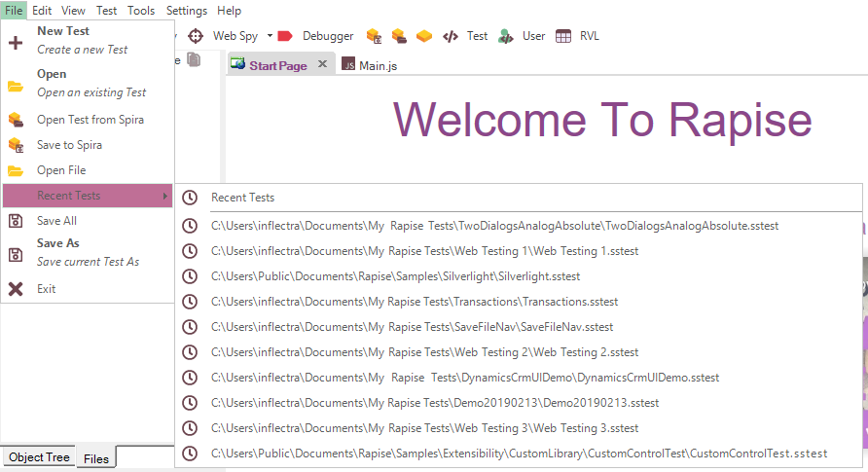Click the Exit X icon
Screen dimensions: 868x472
pos(16,289)
